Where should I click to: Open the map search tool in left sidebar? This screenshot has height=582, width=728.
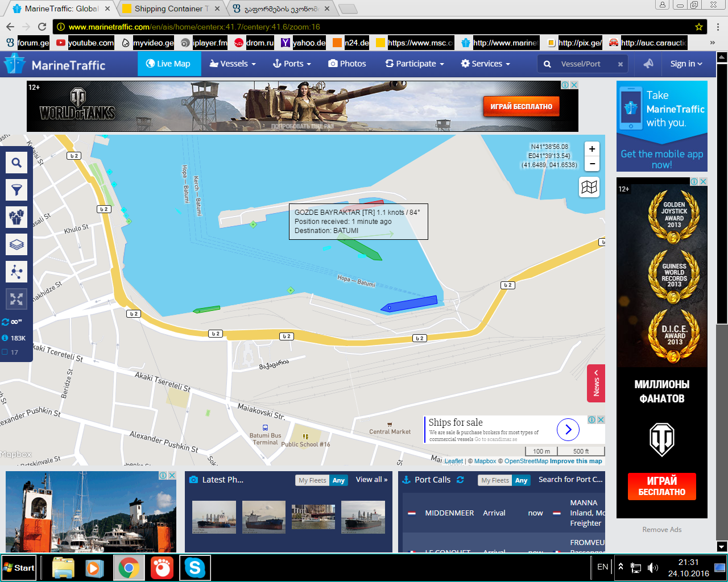tap(16, 163)
